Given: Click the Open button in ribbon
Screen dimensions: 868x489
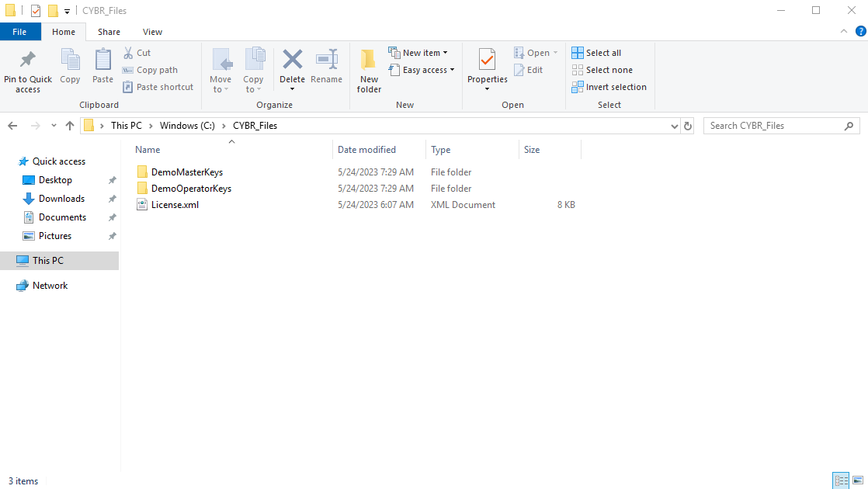Looking at the screenshot, I should (x=535, y=53).
